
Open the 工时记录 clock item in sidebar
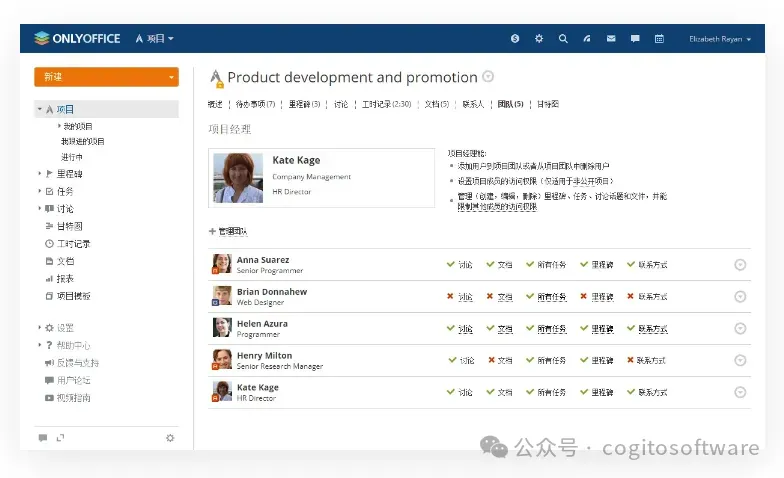[x=73, y=243]
